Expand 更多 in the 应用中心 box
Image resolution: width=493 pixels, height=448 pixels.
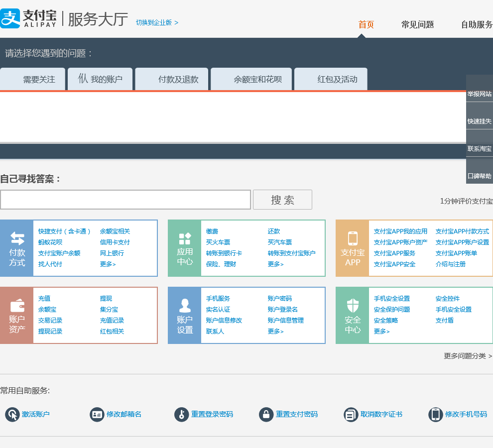click(276, 264)
